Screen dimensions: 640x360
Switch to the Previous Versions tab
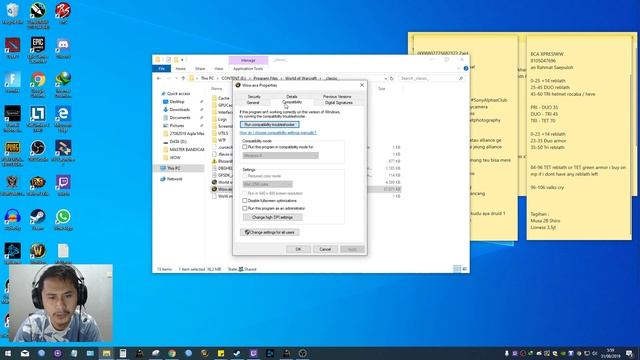pos(337,97)
